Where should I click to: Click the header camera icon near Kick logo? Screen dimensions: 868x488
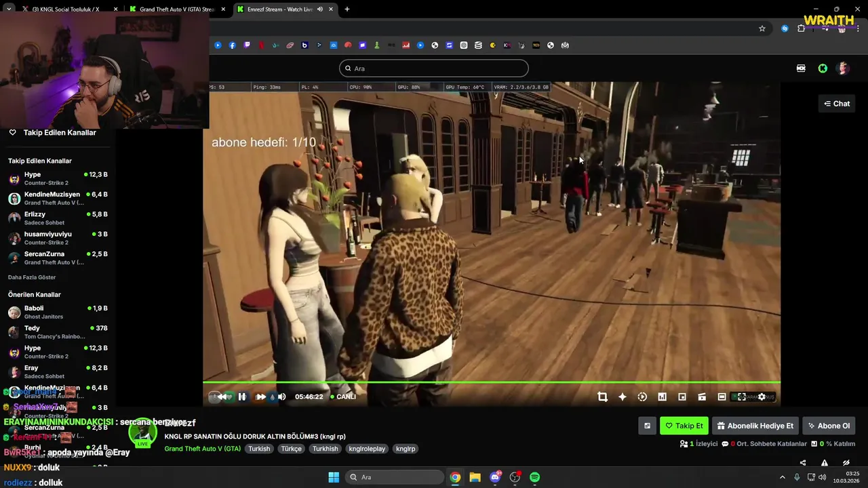[x=801, y=68]
